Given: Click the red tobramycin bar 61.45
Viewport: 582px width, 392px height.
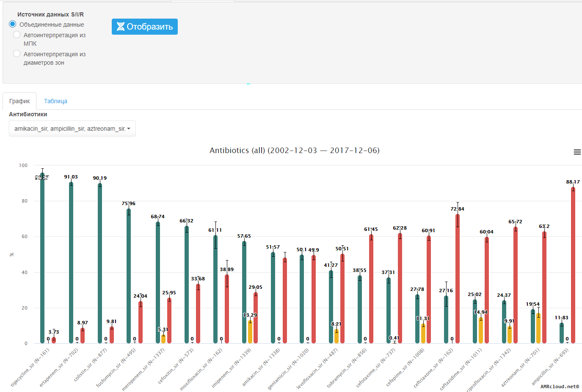Looking at the screenshot, I should [x=371, y=289].
